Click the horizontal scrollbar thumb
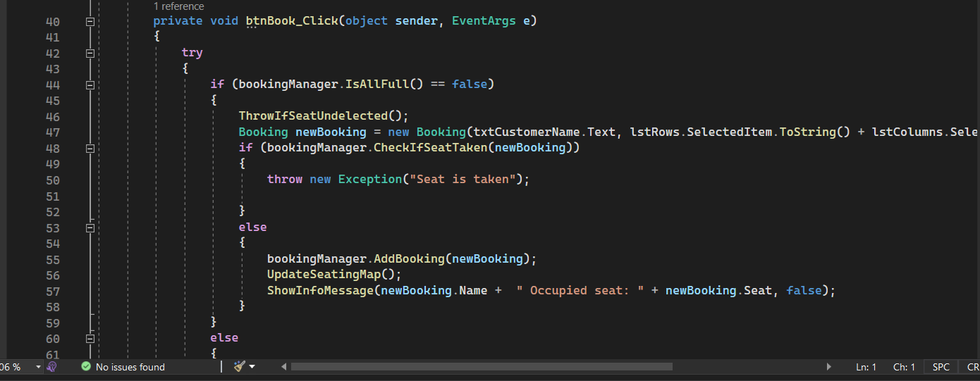This screenshot has height=381, width=980. click(x=482, y=367)
